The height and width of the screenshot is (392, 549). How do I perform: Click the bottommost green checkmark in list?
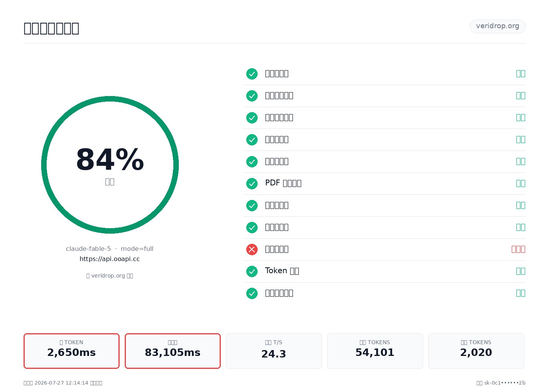[x=252, y=293]
